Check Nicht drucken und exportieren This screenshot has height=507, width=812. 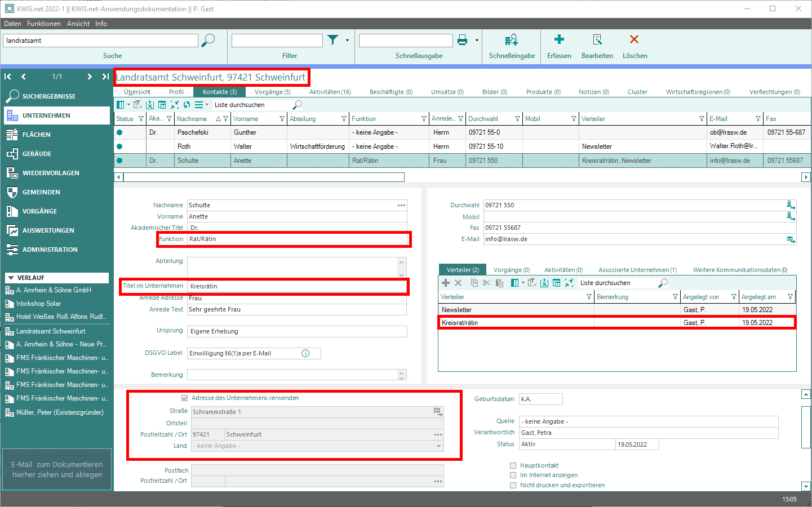pyautogui.click(x=513, y=485)
